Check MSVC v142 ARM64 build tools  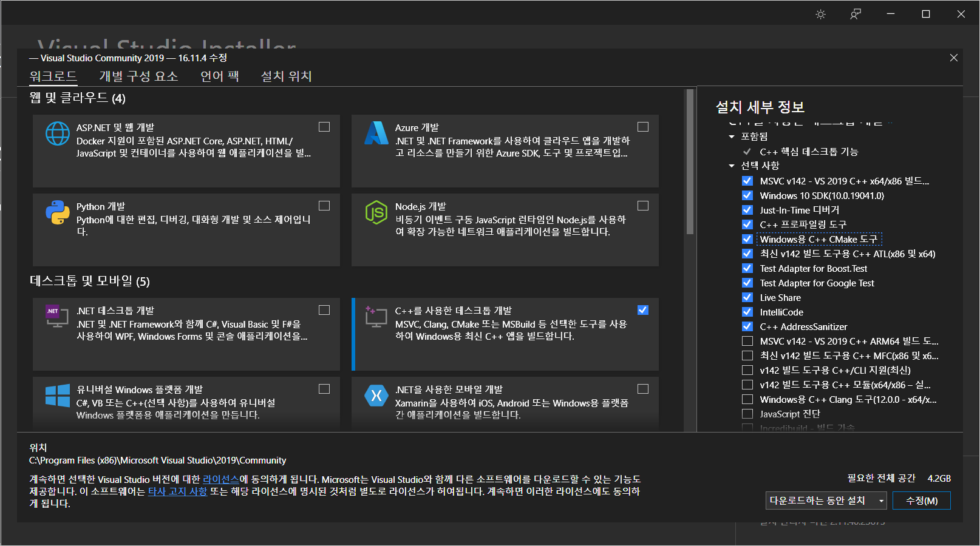tap(747, 341)
